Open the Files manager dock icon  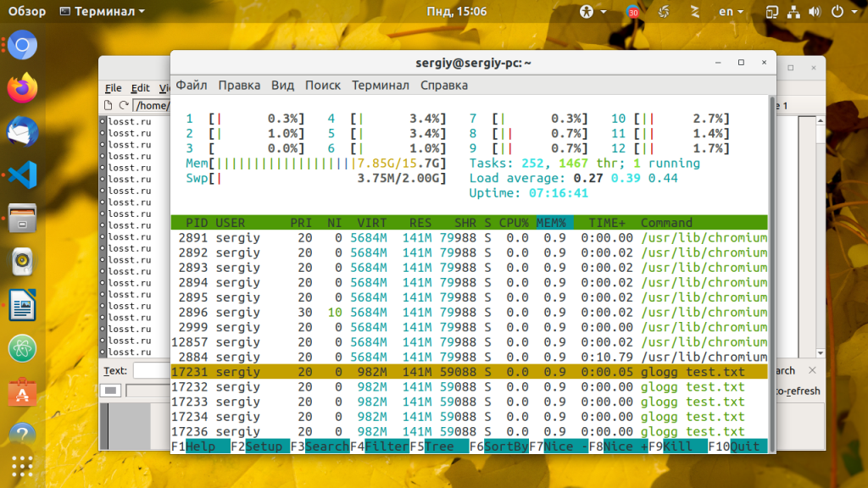(23, 218)
